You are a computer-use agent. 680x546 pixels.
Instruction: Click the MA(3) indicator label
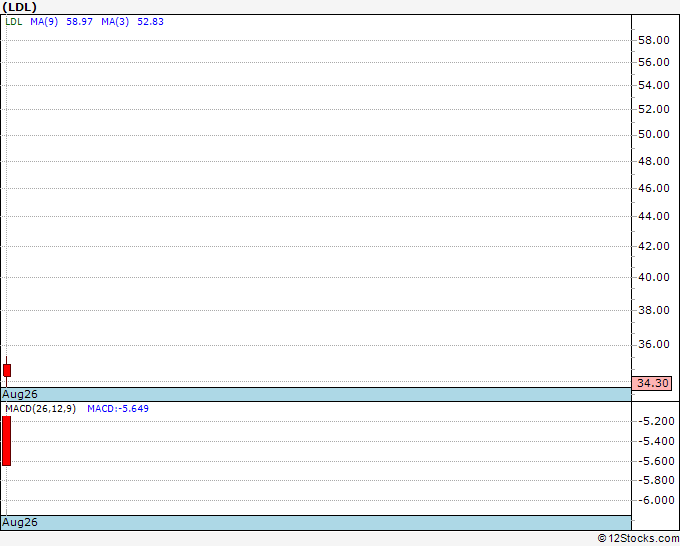115,22
